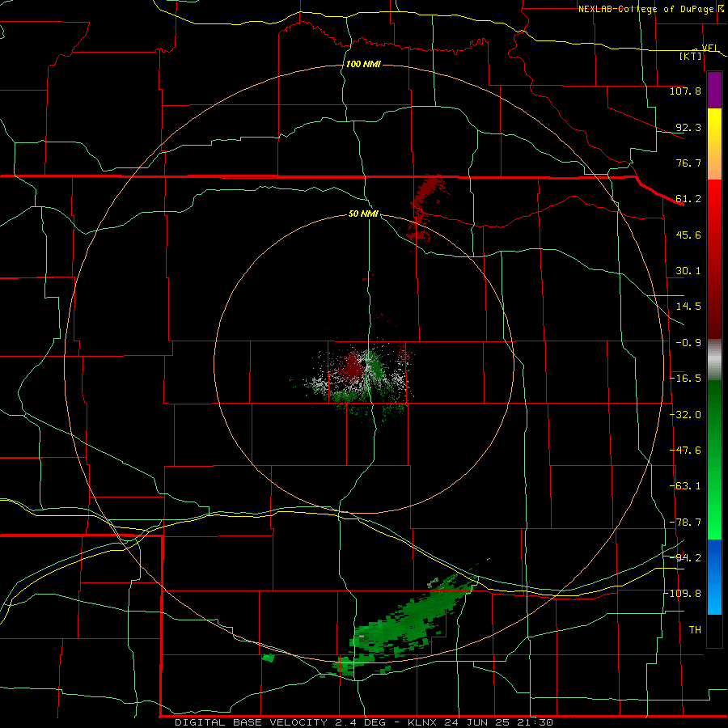Click the 50 NMI range ring label

click(x=363, y=214)
